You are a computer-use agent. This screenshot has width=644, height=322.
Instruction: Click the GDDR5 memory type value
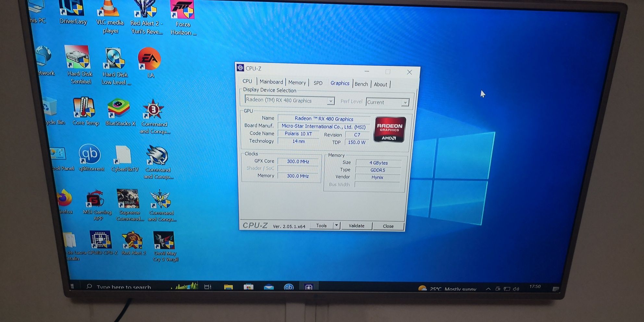[x=378, y=170]
